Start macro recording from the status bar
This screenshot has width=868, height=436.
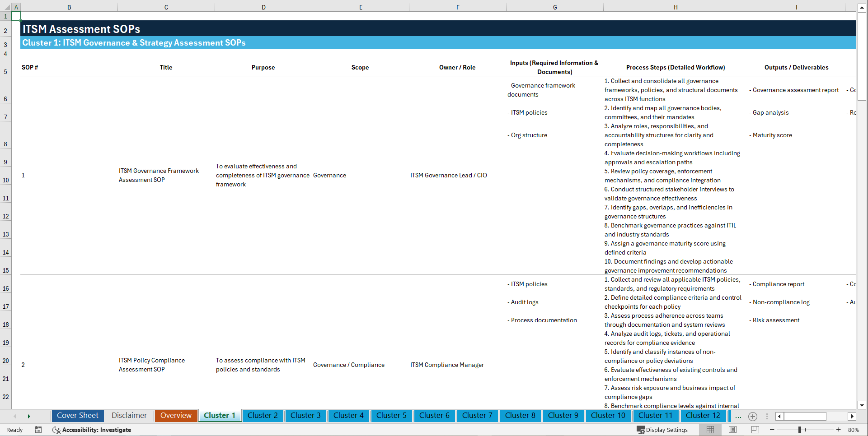coord(38,430)
